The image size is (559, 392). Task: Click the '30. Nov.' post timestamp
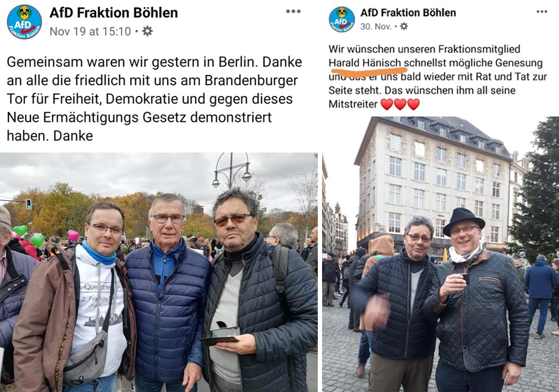(376, 27)
